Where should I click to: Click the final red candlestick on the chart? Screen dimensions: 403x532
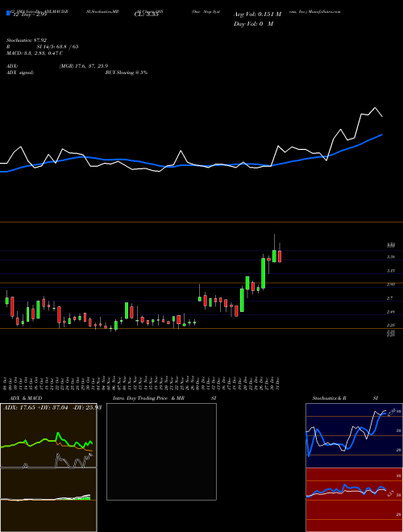pyautogui.click(x=280, y=256)
